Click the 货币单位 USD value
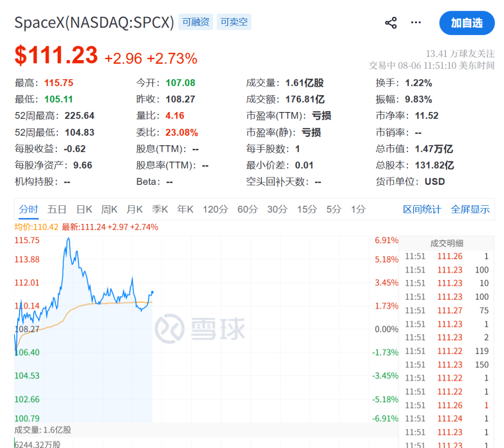The height and width of the screenshot is (448, 504). tap(435, 182)
